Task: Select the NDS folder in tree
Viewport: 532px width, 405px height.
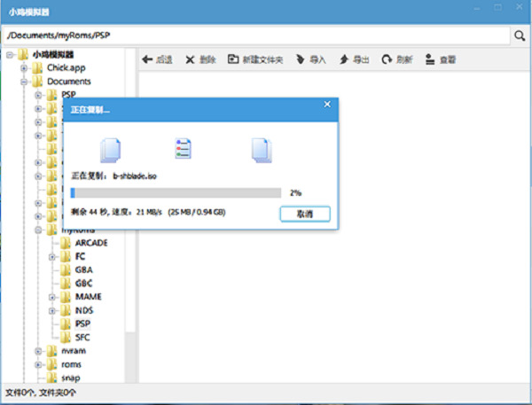Action: [84, 310]
